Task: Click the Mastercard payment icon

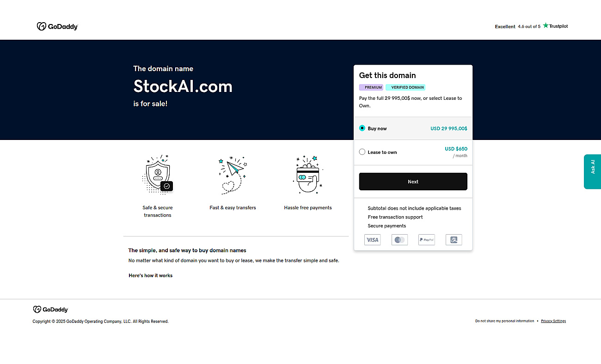Action: [x=399, y=240]
